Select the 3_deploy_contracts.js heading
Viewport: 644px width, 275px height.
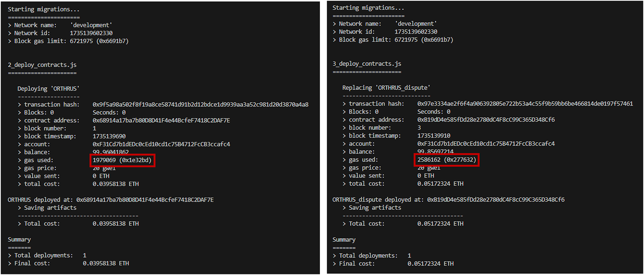point(367,64)
